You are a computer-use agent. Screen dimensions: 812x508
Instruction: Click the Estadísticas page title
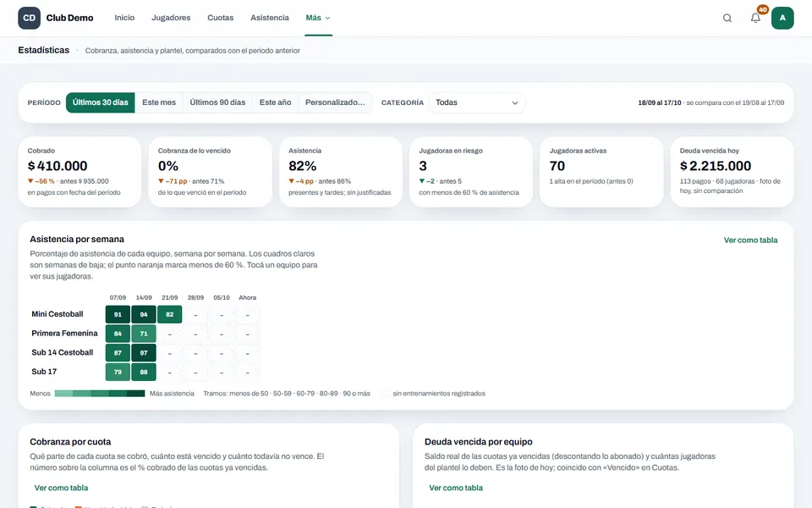(x=43, y=50)
